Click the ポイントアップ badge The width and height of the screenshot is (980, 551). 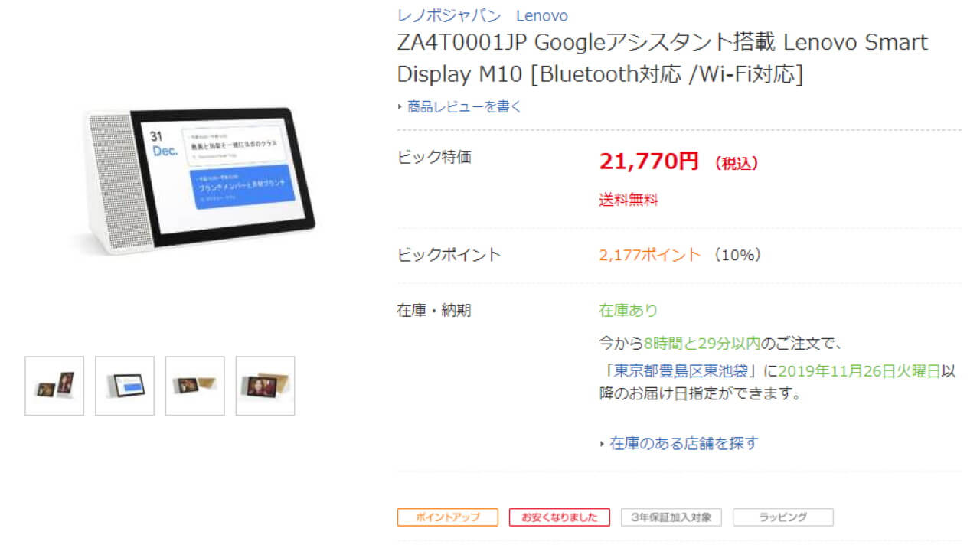[x=447, y=517]
